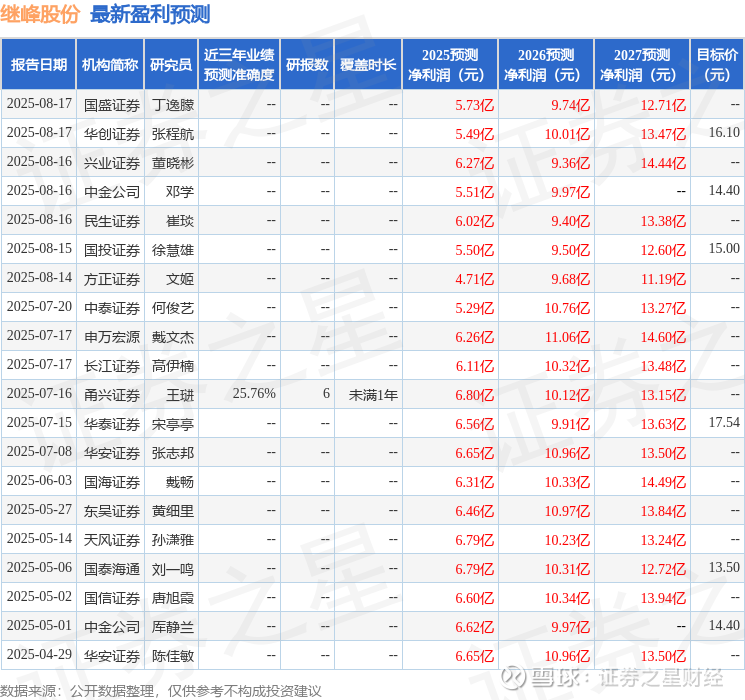Select the 甬兴证券 institution cell
The image size is (745, 700).
112,395
